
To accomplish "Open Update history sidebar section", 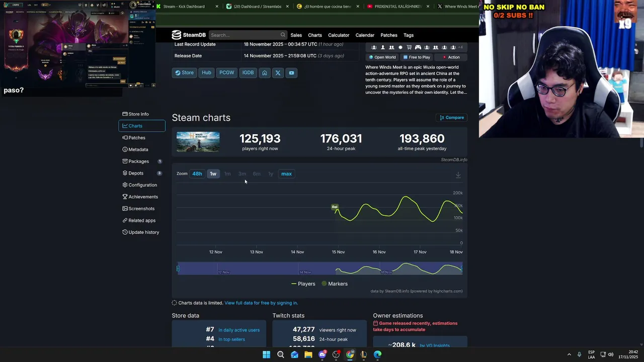I will pyautogui.click(x=142, y=232).
